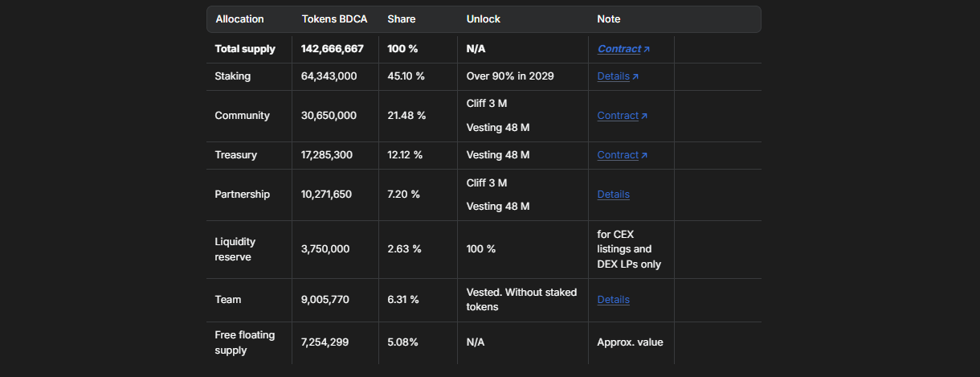
Task: Click the Liquidity reserve row label
Action: 233,249
